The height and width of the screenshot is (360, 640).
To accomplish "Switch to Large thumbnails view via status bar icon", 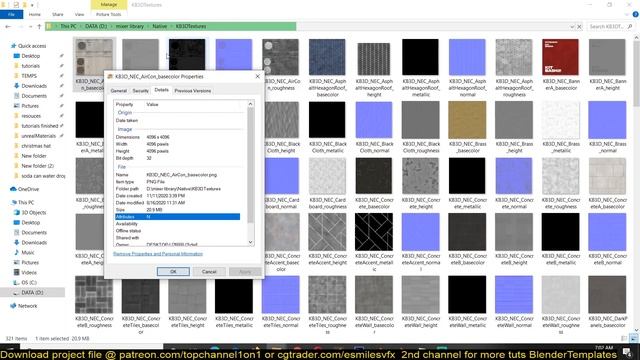I will point(633,338).
